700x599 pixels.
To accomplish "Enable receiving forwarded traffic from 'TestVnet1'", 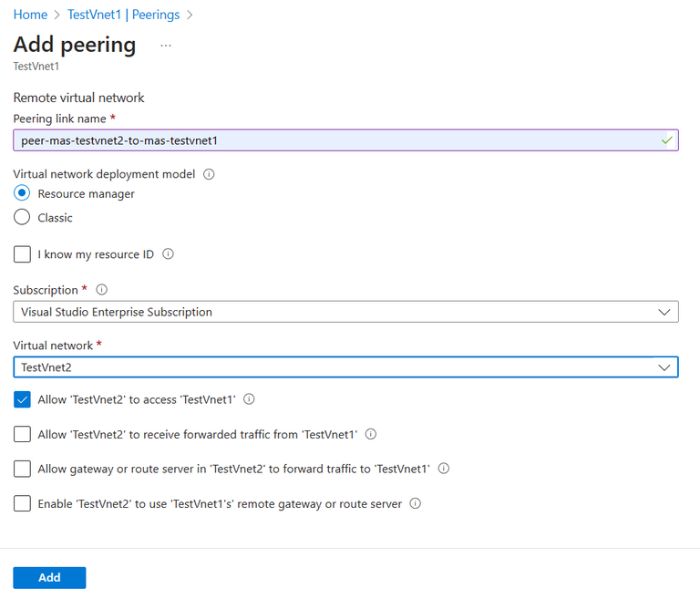I will pyautogui.click(x=23, y=435).
